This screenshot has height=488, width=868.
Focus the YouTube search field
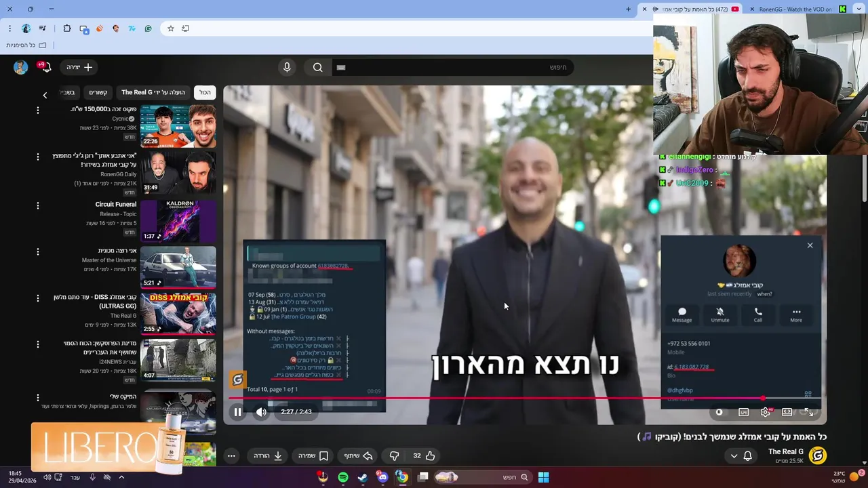[453, 67]
